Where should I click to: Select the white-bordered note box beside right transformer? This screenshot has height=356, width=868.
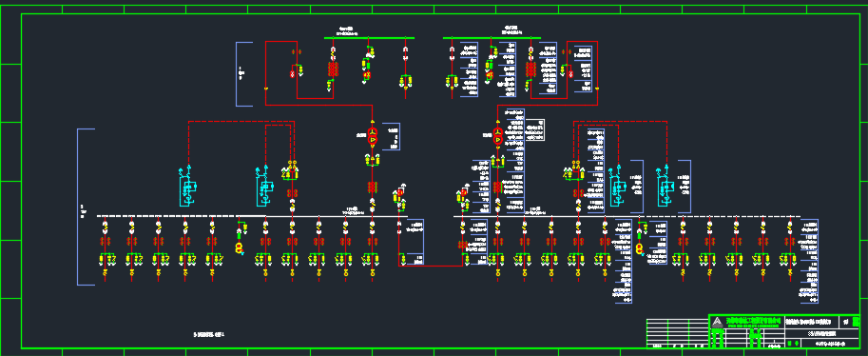click(x=534, y=130)
